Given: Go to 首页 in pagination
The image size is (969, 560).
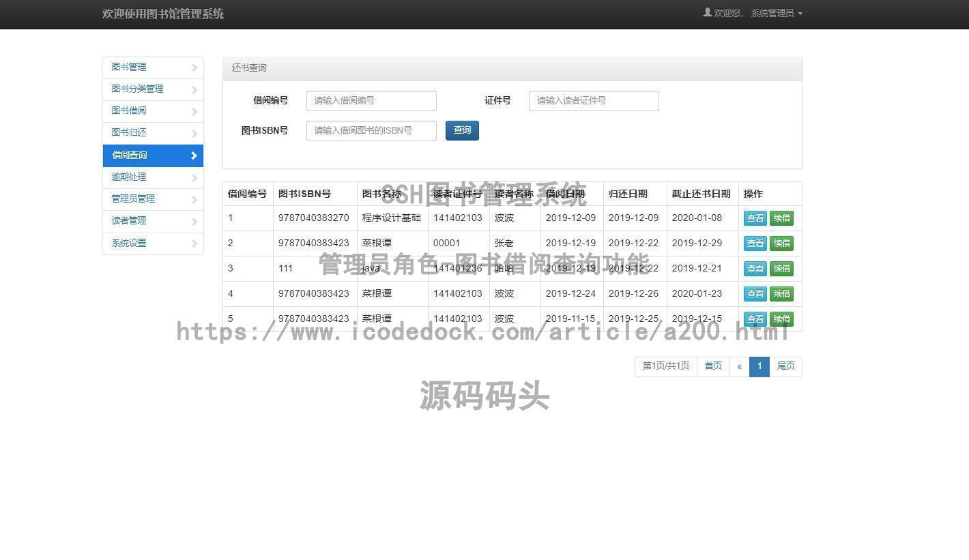Looking at the screenshot, I should coord(712,366).
